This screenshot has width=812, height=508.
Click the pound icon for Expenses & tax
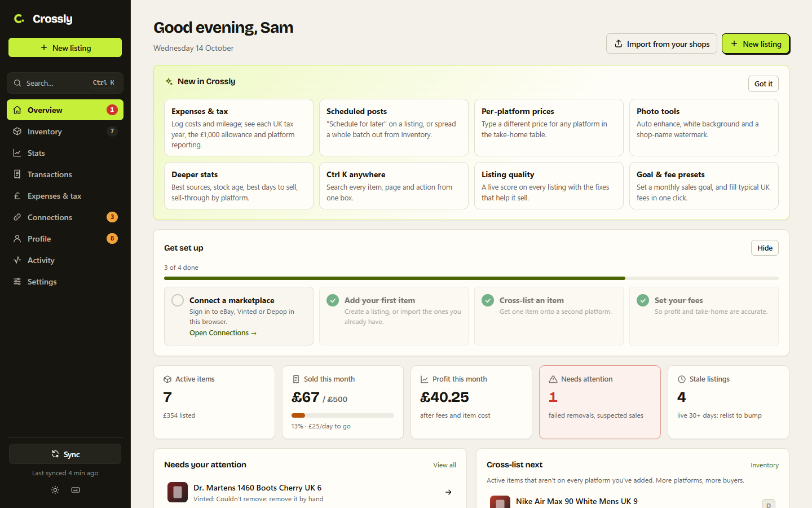pyautogui.click(x=17, y=196)
